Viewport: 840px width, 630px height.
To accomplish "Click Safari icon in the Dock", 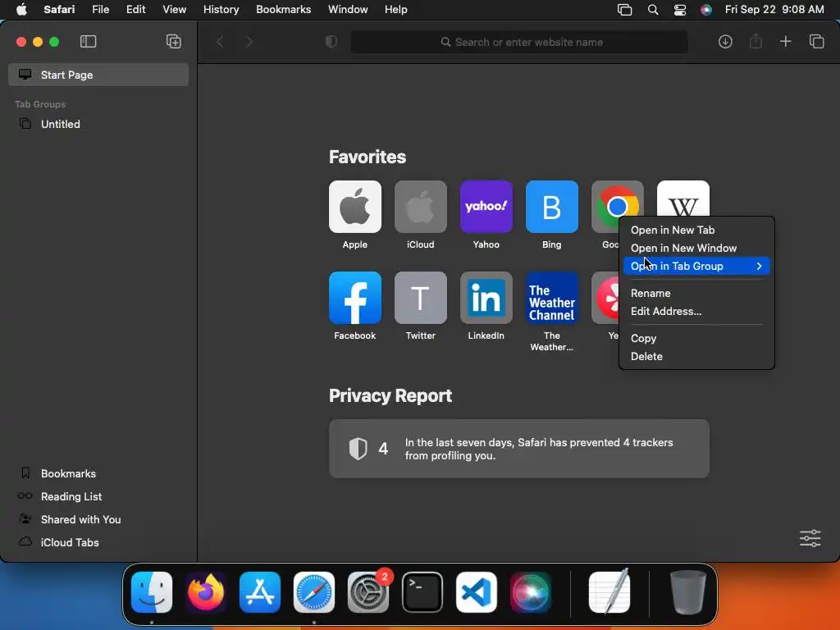I will (314, 592).
